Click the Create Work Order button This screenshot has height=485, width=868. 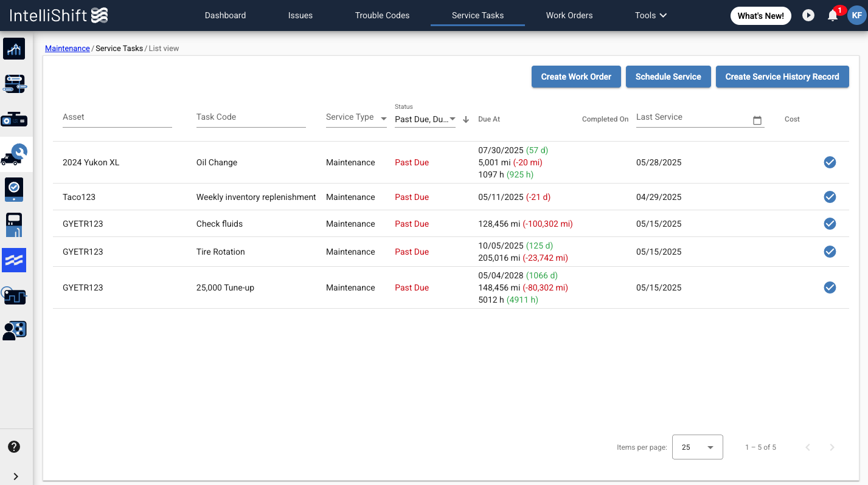pos(576,77)
